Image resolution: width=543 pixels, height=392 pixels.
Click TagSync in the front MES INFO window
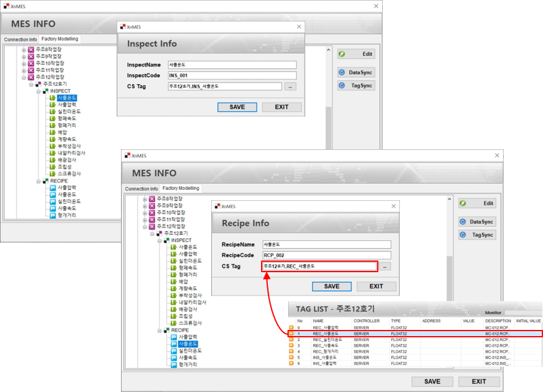click(x=477, y=235)
